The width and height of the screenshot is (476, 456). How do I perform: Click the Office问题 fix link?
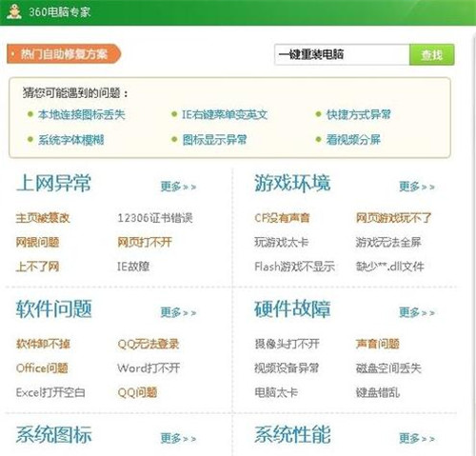[42, 368]
